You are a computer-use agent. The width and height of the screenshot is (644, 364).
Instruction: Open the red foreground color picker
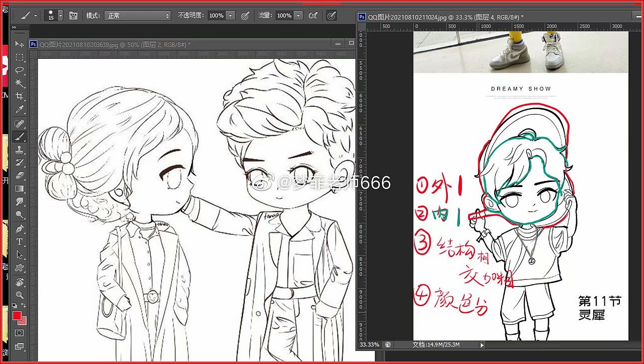point(17,315)
